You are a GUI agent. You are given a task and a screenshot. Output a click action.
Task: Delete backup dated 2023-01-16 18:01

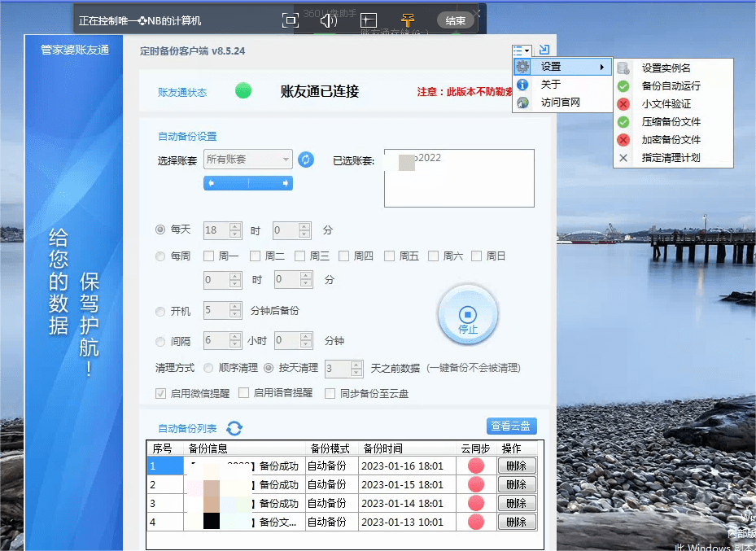point(517,466)
